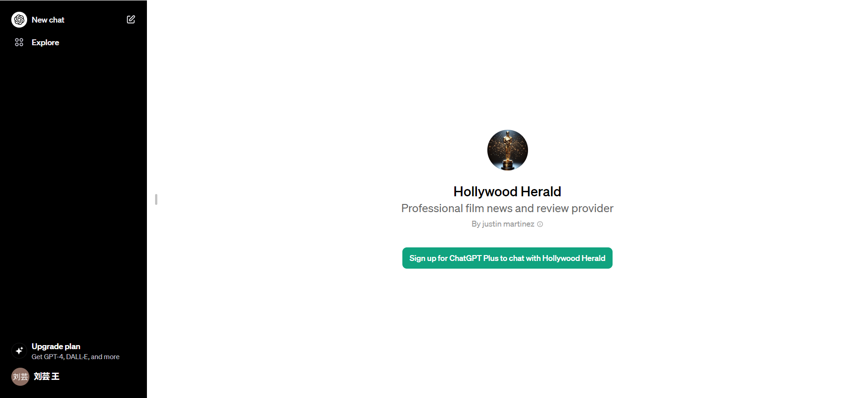Viewport: 868px width, 398px height.
Task: Click the words 'Hollywood Herald' inside green button
Action: tap(573, 258)
